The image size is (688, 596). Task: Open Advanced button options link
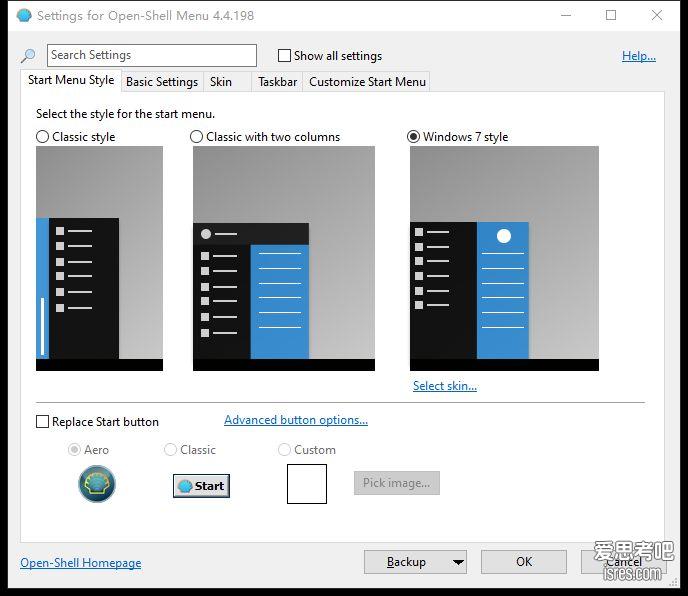tap(296, 420)
